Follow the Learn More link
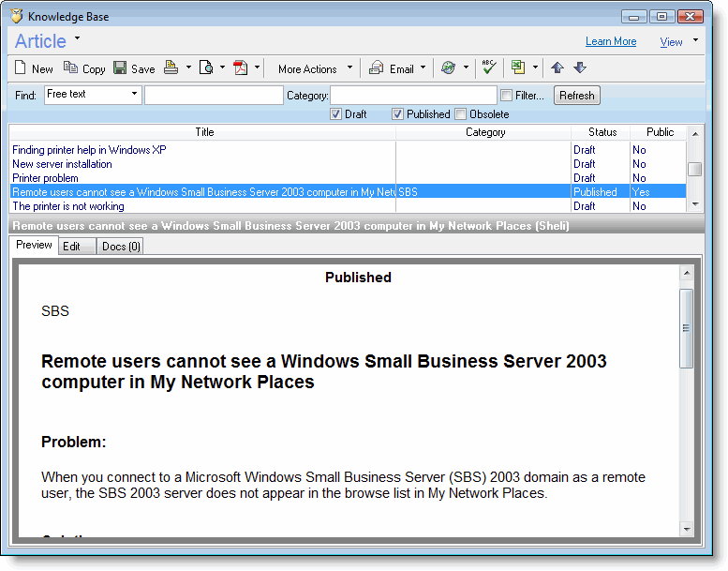728x571 pixels. point(610,41)
